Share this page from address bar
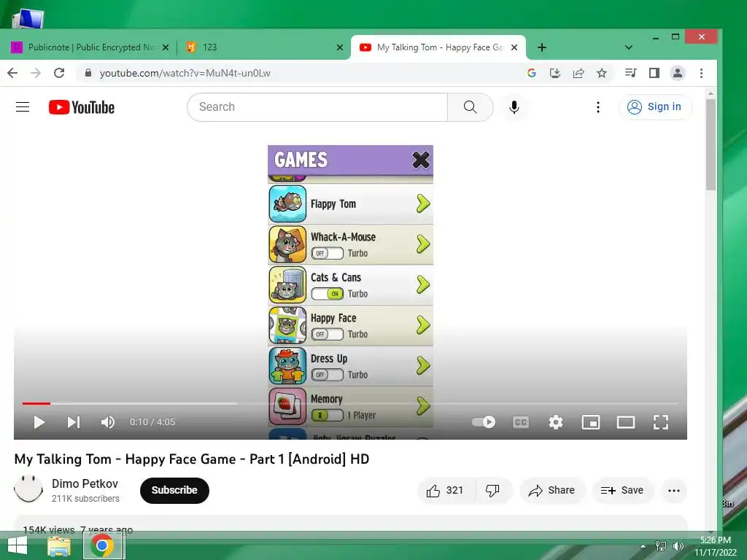The width and height of the screenshot is (747, 560). coord(578,73)
